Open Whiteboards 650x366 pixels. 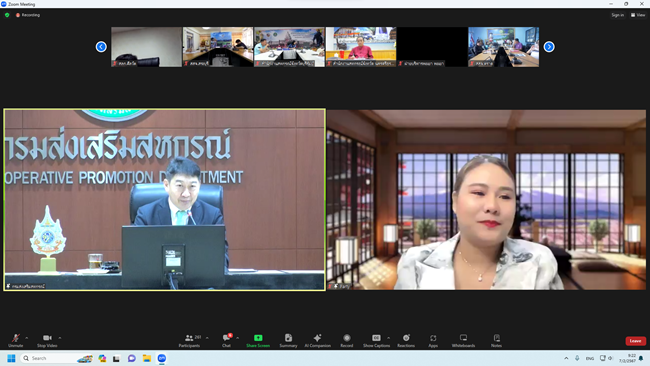point(463,340)
